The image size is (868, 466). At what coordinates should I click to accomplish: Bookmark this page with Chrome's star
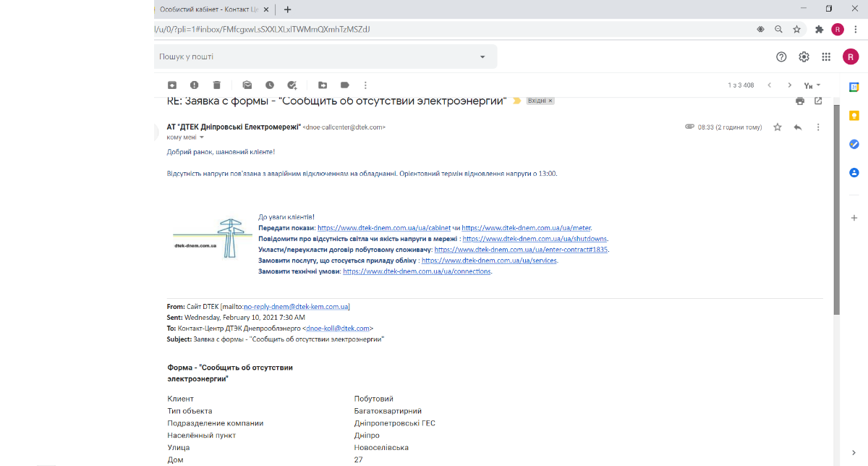(796, 30)
